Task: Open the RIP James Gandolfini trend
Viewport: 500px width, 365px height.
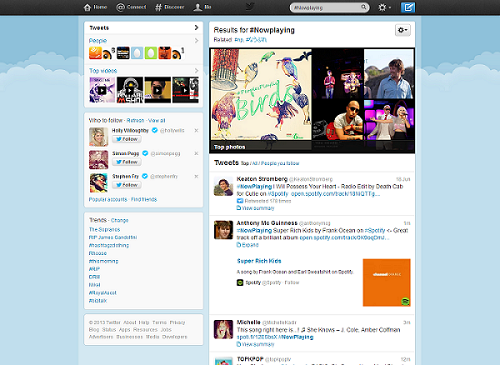Action: [x=113, y=237]
